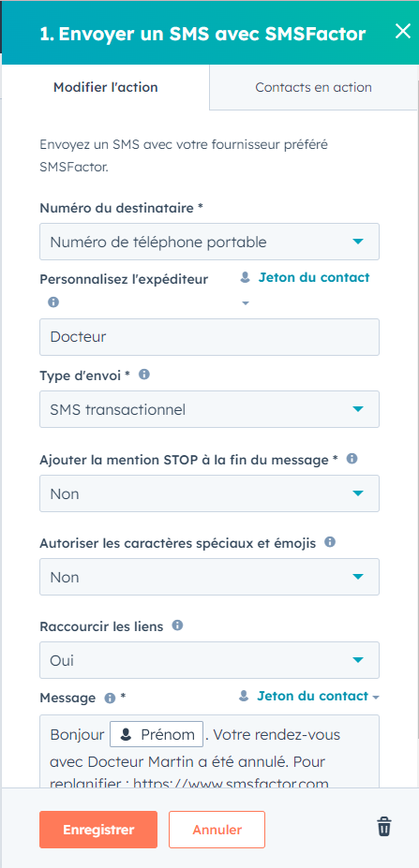Open the caractères spéciaux et émojis dropdown

(210, 577)
